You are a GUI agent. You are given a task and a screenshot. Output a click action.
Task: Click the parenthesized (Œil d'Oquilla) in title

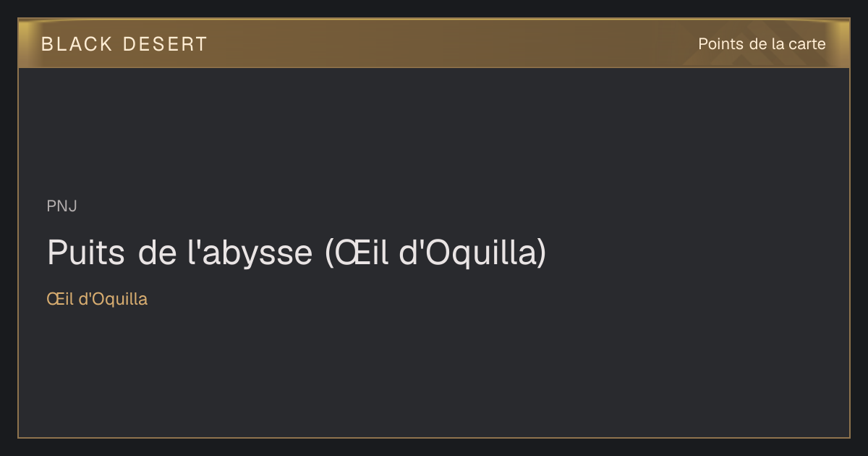(435, 253)
